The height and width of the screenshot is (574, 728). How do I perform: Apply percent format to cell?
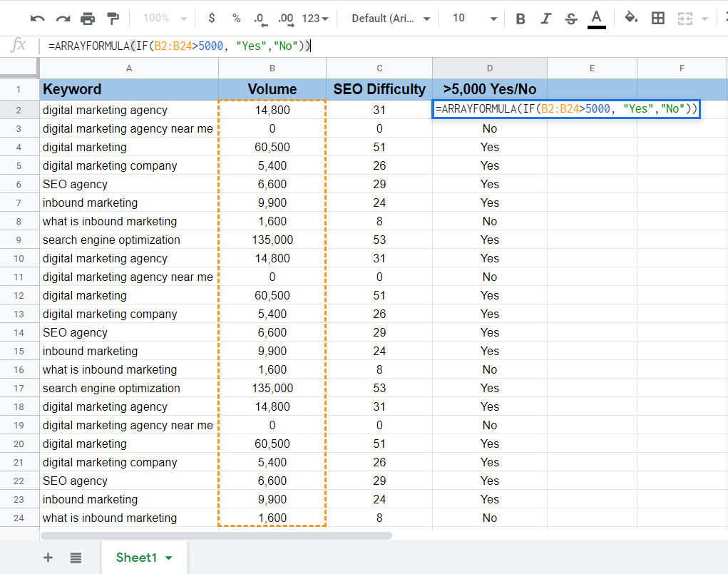point(236,19)
